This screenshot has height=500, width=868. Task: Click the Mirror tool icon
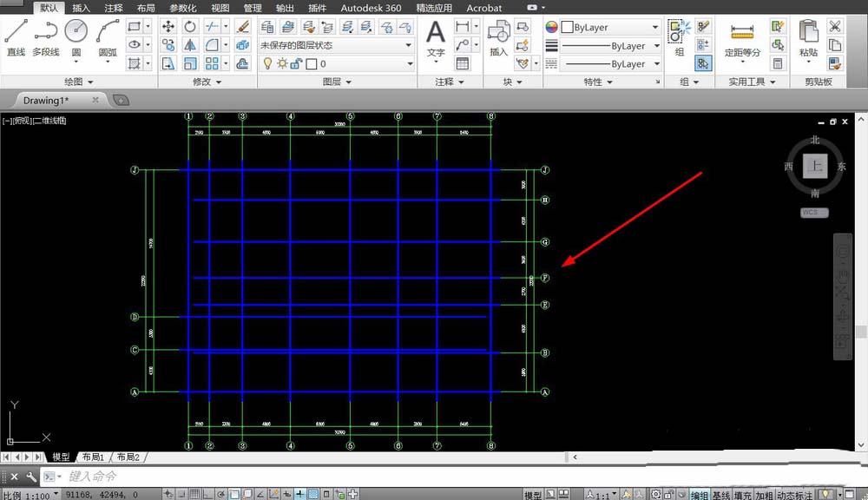[x=190, y=45]
